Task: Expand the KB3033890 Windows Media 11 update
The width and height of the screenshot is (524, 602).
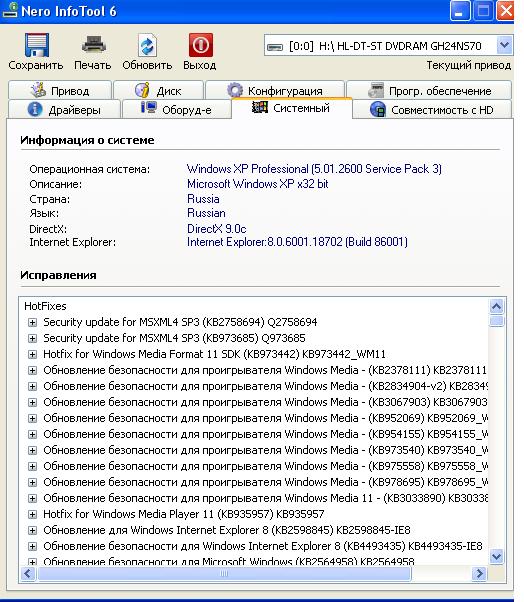Action: [33, 498]
